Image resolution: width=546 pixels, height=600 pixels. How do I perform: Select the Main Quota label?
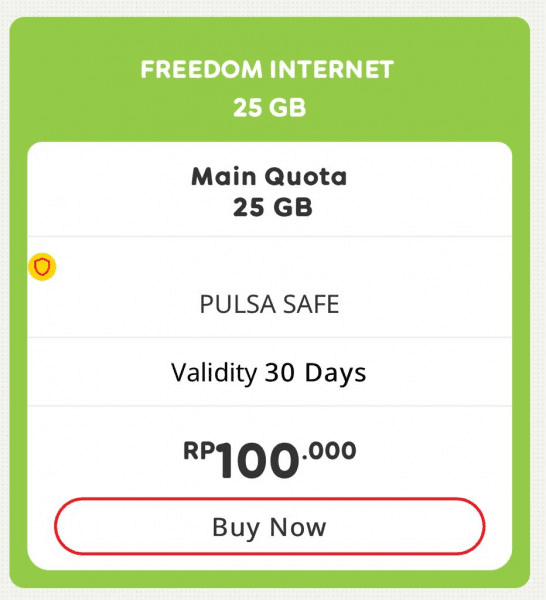269,176
